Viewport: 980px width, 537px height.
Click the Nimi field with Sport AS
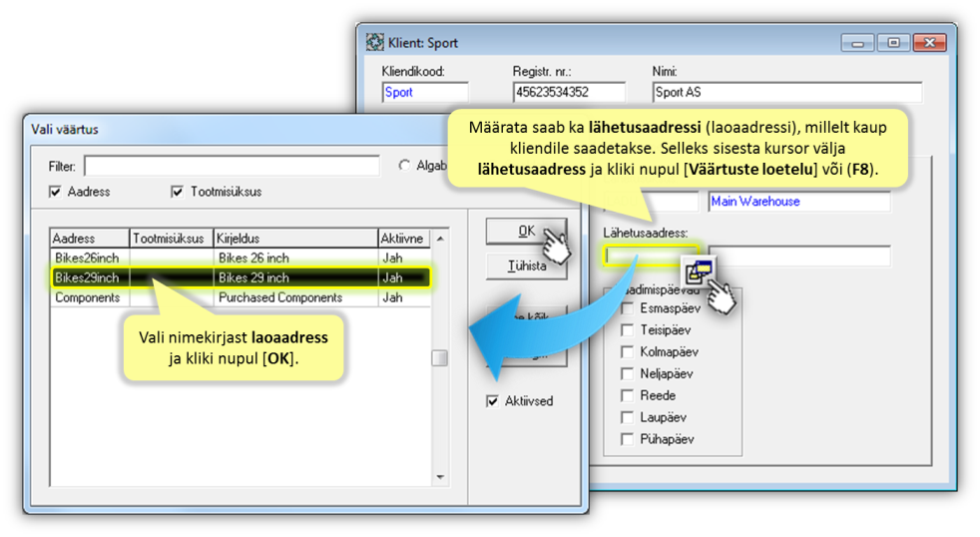(x=786, y=92)
